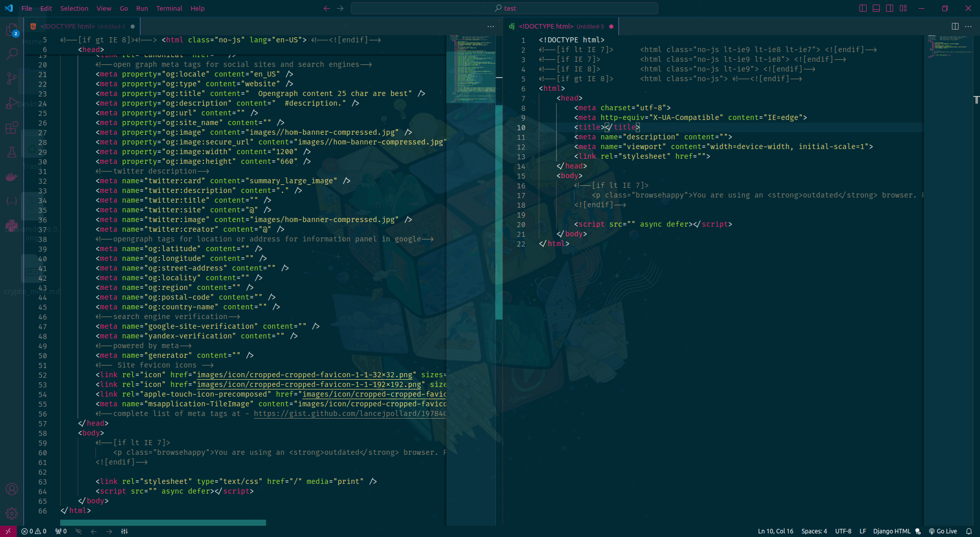Go forward using the title bar arrow
Viewport: 980px width, 537px height.
(x=340, y=8)
